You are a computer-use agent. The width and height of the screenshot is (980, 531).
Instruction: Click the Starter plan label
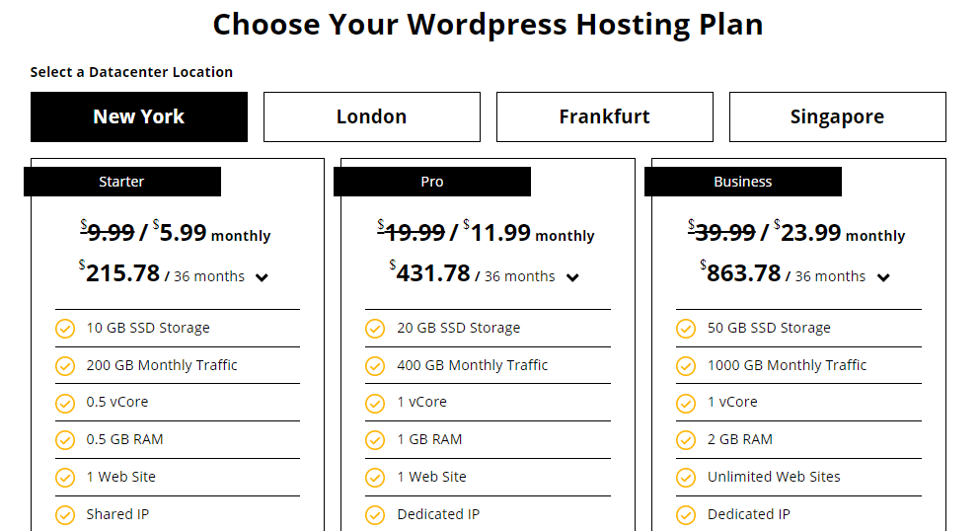point(122,182)
